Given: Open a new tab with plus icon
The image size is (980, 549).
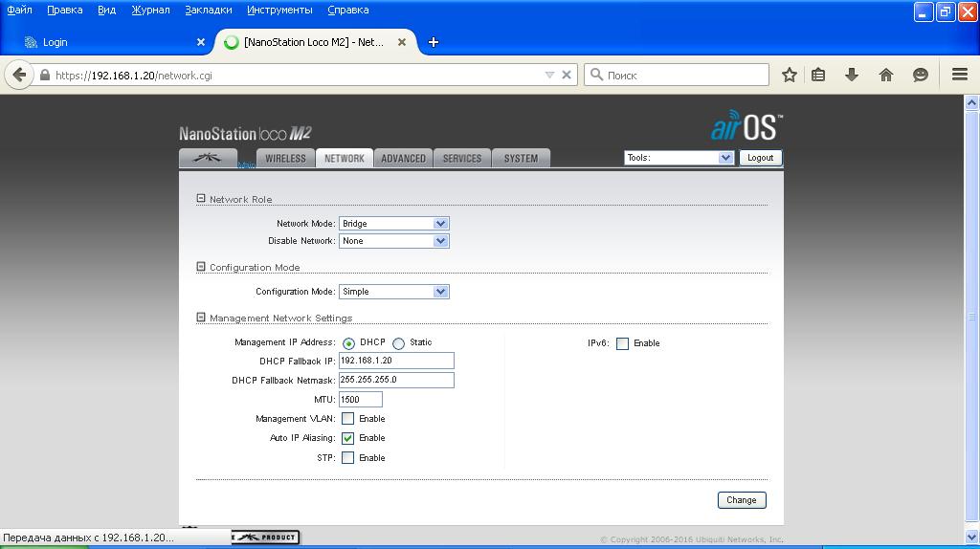Looking at the screenshot, I should point(434,42).
